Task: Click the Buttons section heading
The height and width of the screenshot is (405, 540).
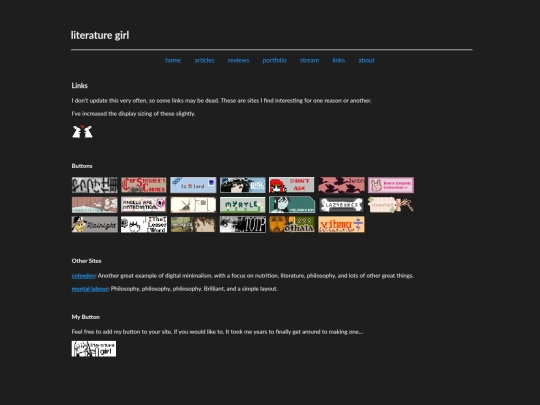Action: pyautogui.click(x=82, y=166)
